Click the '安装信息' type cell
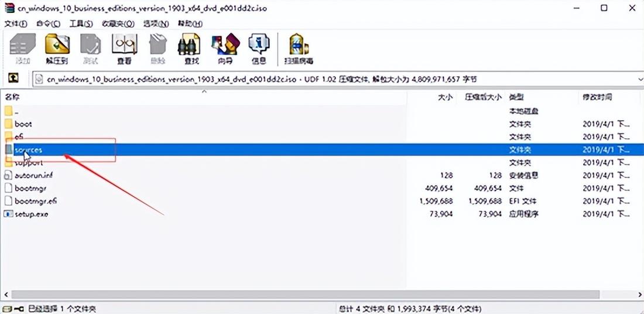Screen dimensions: 644x314 [x=523, y=176]
